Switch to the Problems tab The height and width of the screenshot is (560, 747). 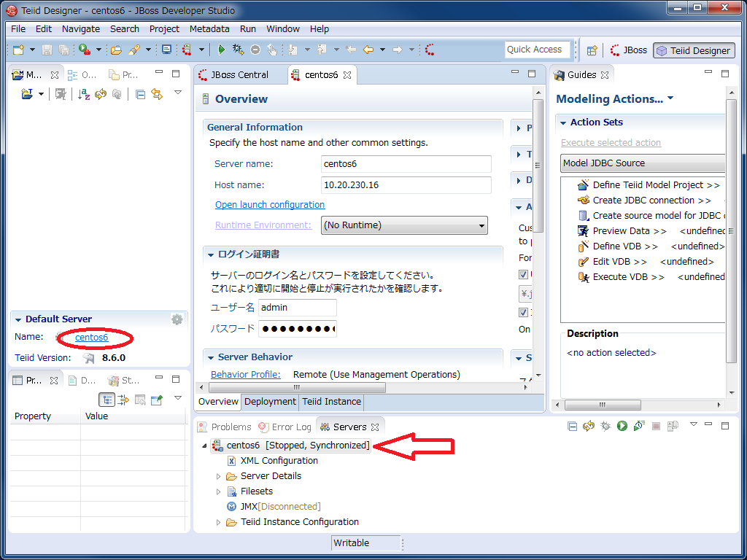[225, 427]
